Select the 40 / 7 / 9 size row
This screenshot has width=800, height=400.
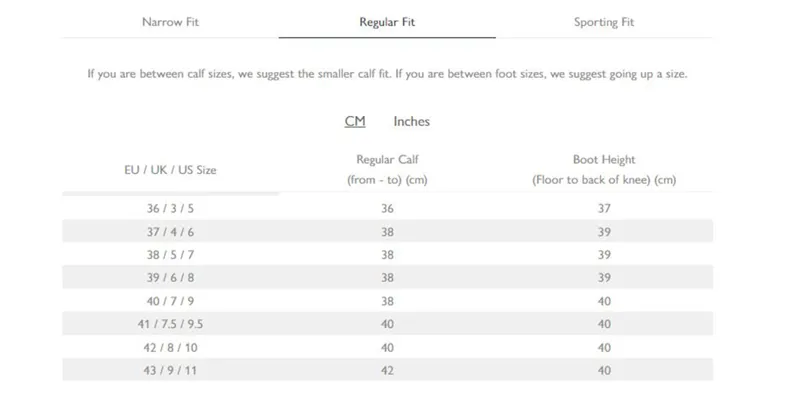(x=388, y=301)
